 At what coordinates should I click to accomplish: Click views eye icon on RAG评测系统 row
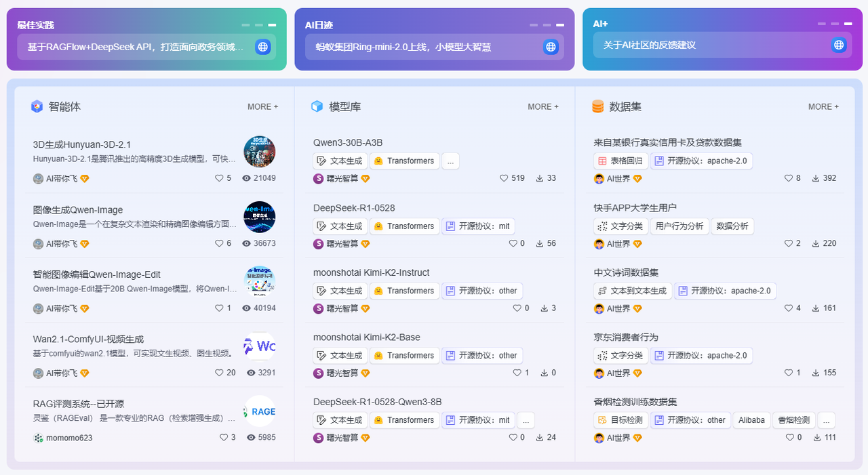pyautogui.click(x=251, y=438)
